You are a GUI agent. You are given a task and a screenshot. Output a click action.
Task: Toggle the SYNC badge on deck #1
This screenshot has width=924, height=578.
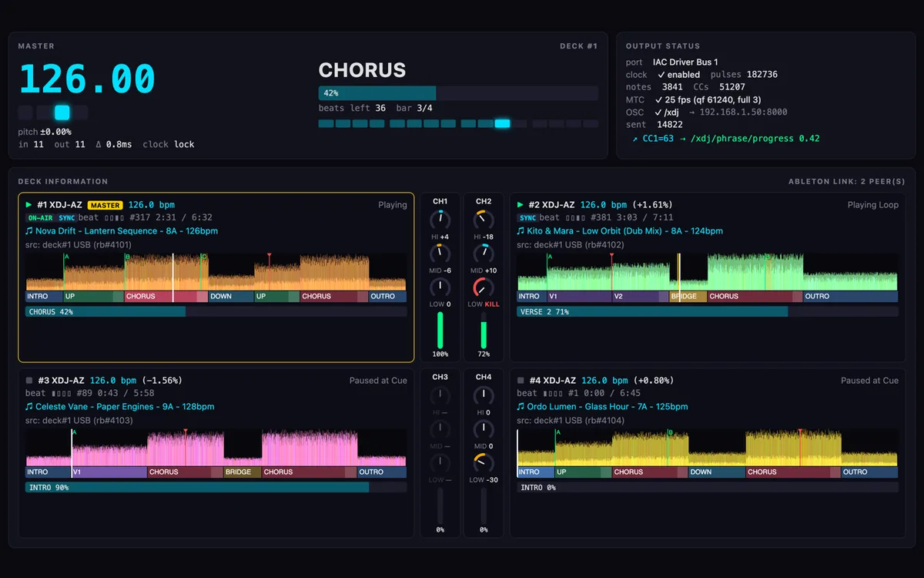pos(66,218)
